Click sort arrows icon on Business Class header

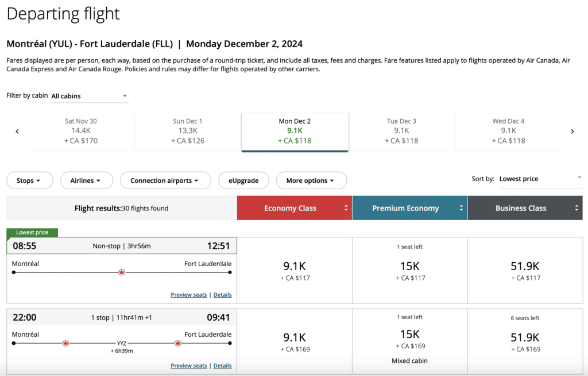click(x=577, y=208)
